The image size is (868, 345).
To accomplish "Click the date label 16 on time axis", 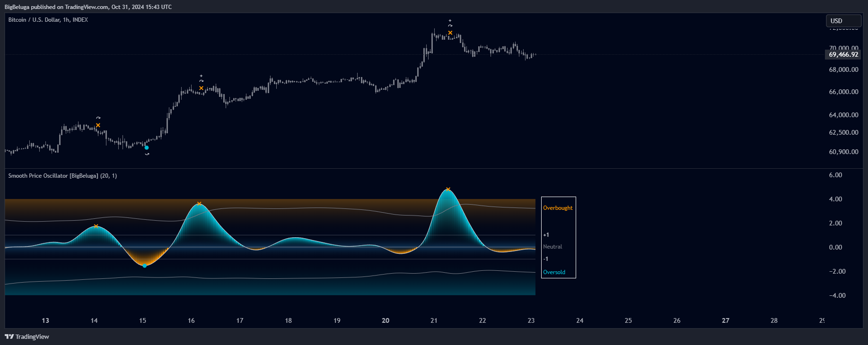I will (x=191, y=320).
